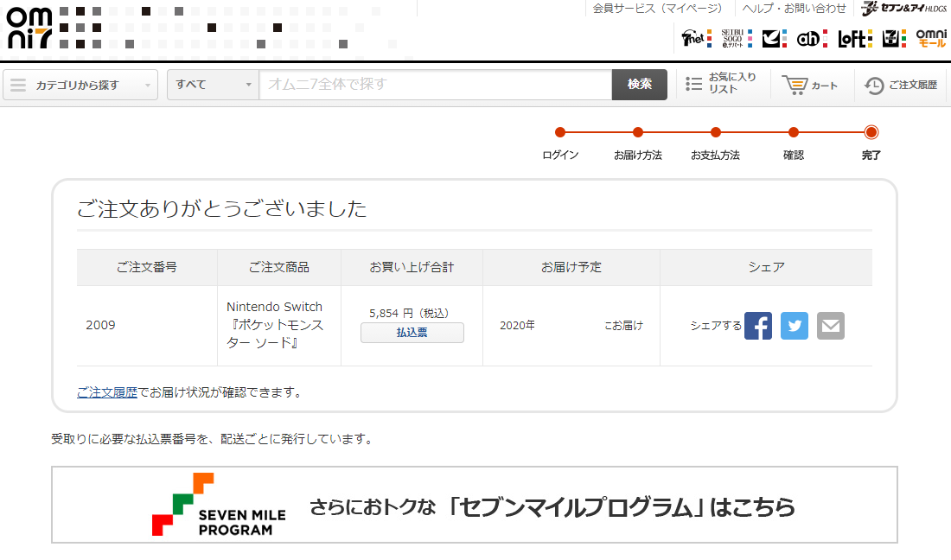Open the Seven-Eleven shop icon
Screen dimensions: 951x560
click(893, 38)
